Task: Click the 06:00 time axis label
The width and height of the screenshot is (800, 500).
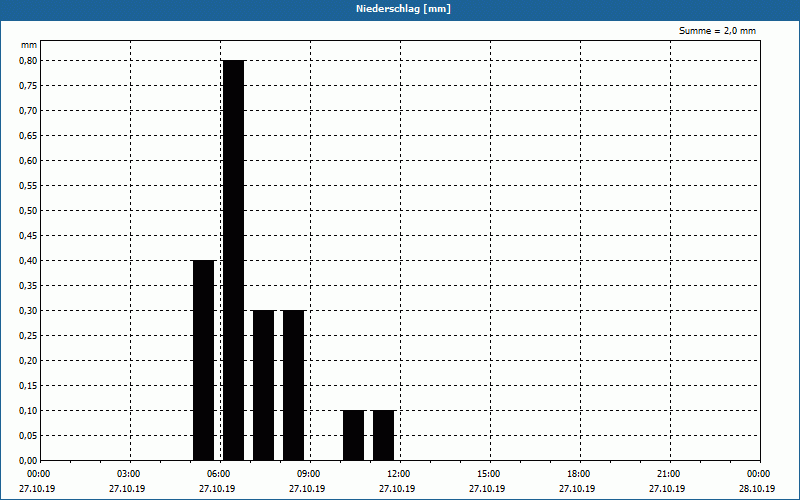Action: tap(218, 474)
